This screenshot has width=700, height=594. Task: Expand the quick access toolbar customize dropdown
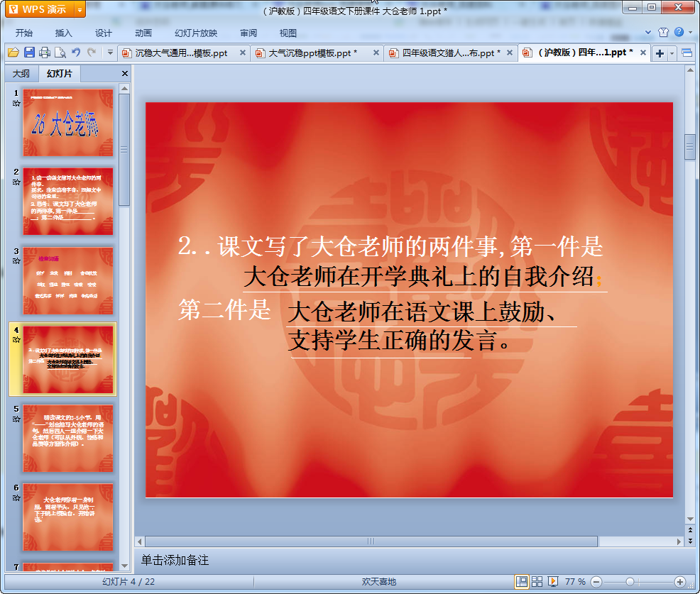(x=110, y=53)
